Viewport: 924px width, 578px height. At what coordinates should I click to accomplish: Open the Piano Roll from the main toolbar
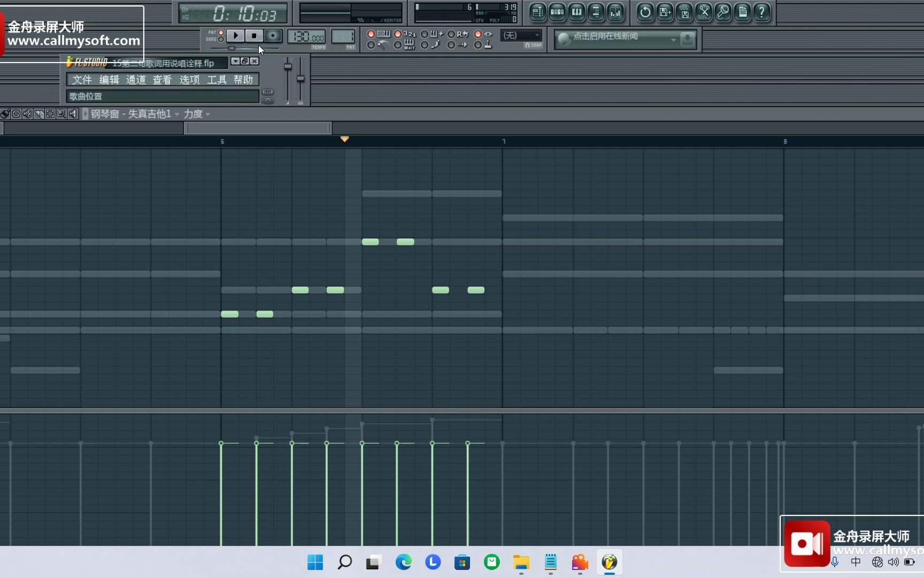576,12
